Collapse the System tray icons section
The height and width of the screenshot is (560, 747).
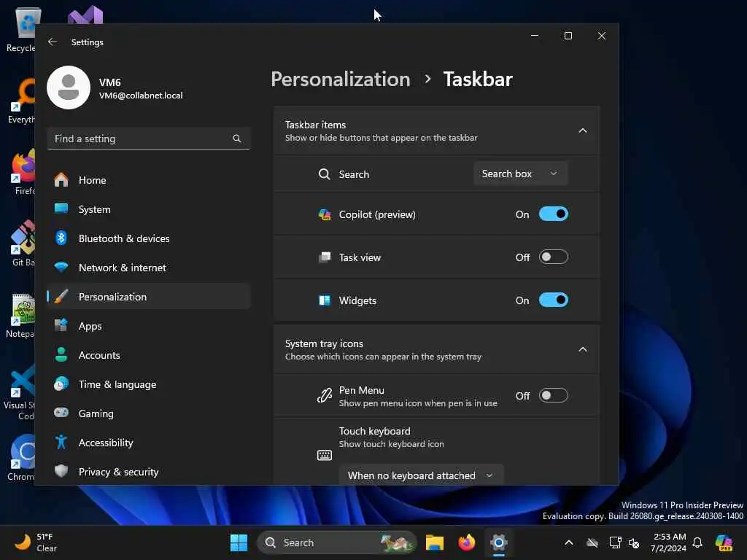(x=583, y=349)
